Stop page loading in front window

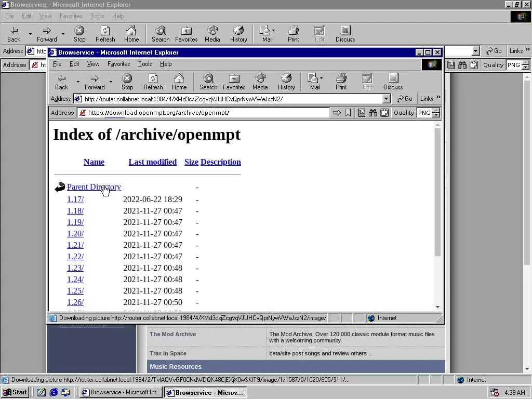click(x=127, y=82)
